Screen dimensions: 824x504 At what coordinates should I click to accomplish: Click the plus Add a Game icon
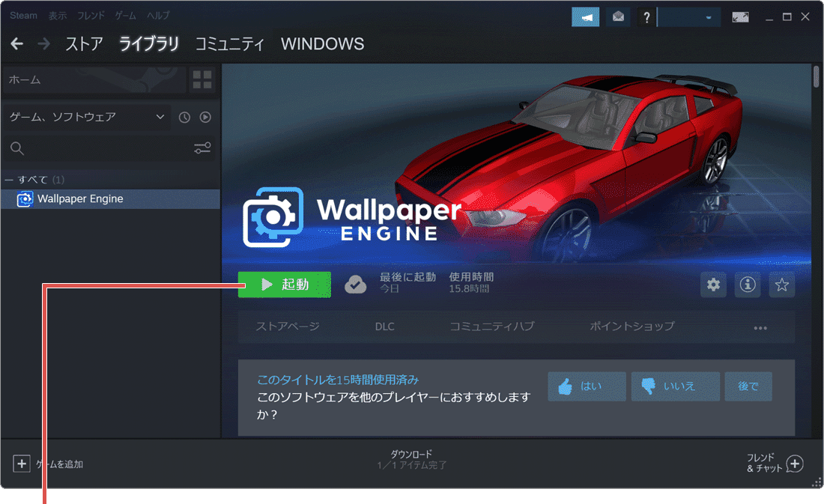(x=22, y=464)
